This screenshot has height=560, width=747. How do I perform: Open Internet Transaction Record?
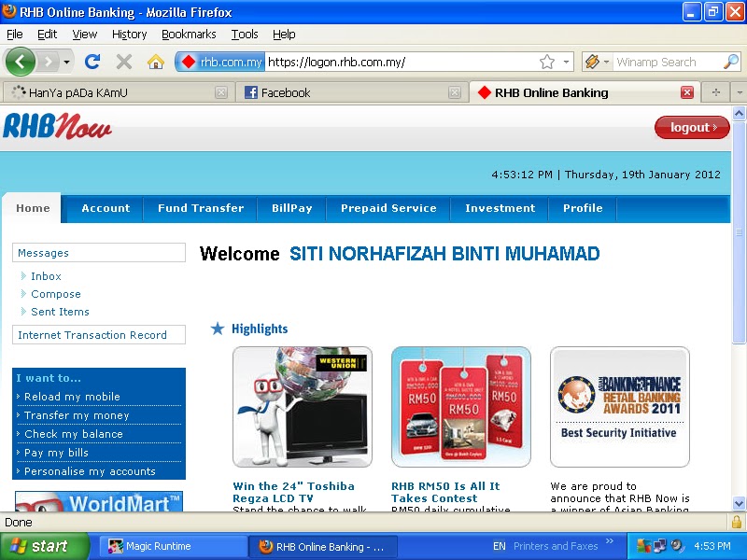pos(99,335)
